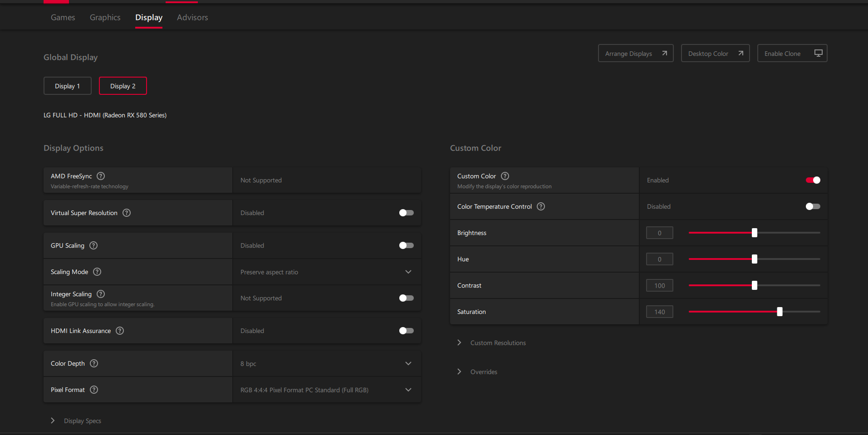
Task: Enable Virtual Super Resolution toggle
Action: click(x=406, y=213)
